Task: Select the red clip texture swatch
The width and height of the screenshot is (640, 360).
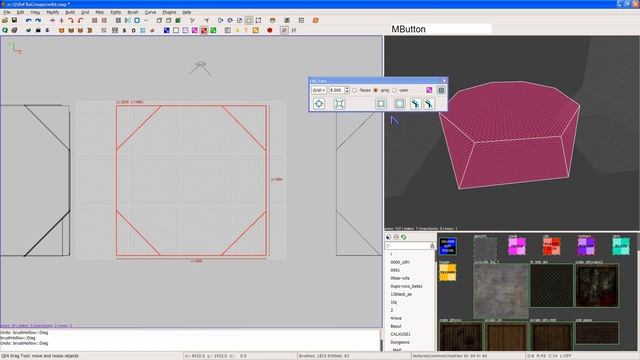Action: point(552,247)
